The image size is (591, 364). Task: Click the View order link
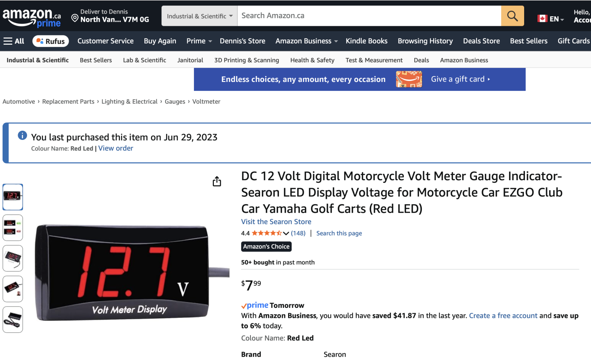pos(116,148)
